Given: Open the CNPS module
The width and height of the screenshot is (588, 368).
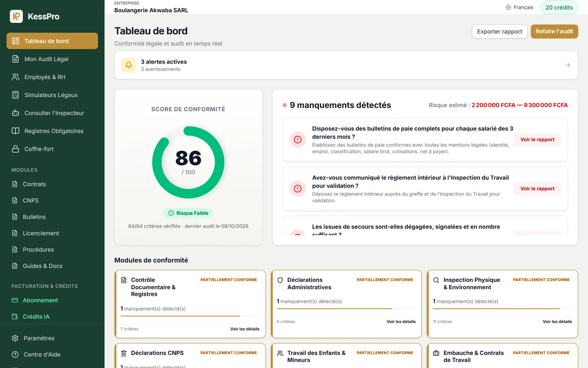Looking at the screenshot, I should coord(52,201).
